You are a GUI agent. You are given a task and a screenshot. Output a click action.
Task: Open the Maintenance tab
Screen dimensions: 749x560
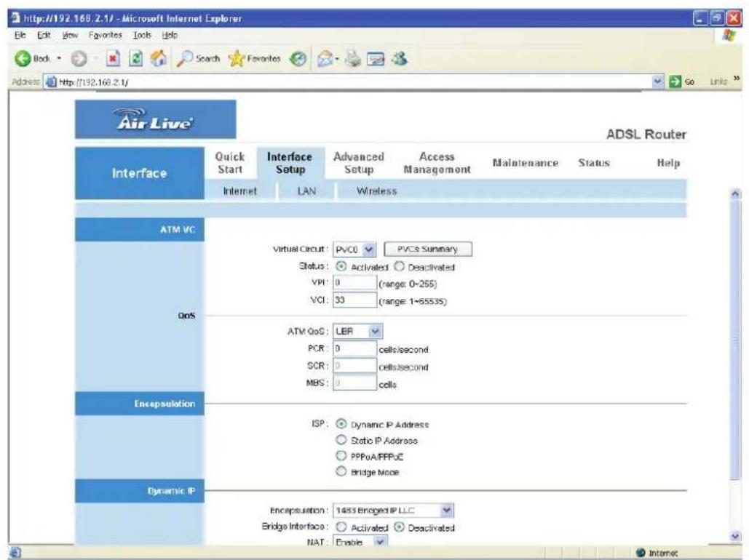526,163
